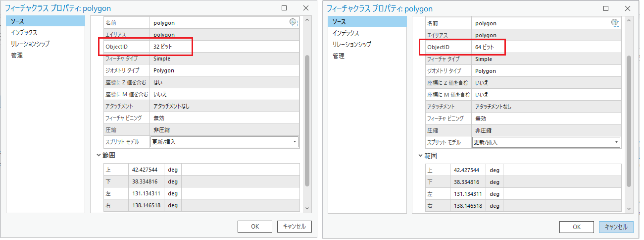
Task: Click キャンセル in right dialog
Action: click(616, 227)
